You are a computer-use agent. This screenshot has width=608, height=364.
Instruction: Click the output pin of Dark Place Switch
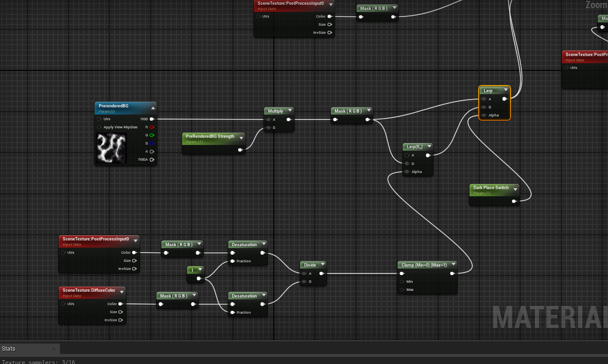[514, 201]
